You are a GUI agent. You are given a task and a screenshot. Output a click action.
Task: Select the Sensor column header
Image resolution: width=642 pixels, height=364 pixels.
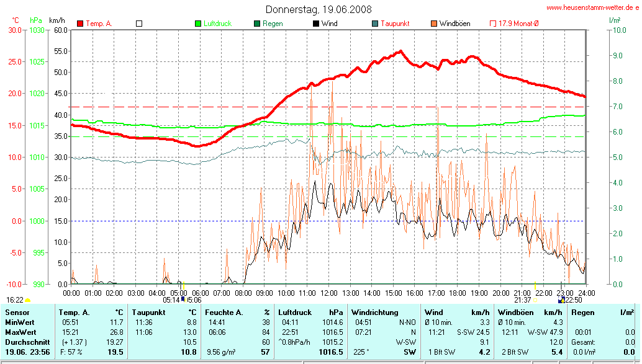[19, 312]
